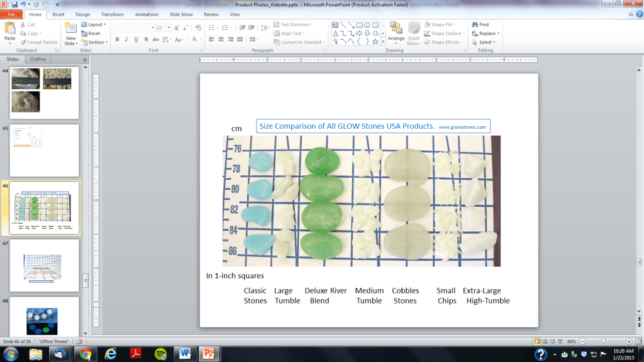
Task: Open Spotify from the taskbar
Action: (x=160, y=354)
